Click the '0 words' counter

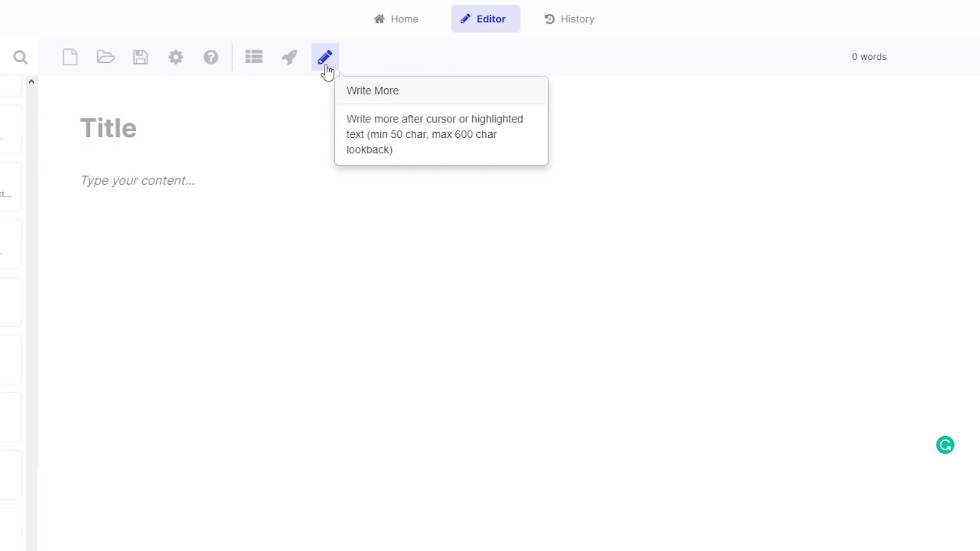pyautogui.click(x=869, y=57)
